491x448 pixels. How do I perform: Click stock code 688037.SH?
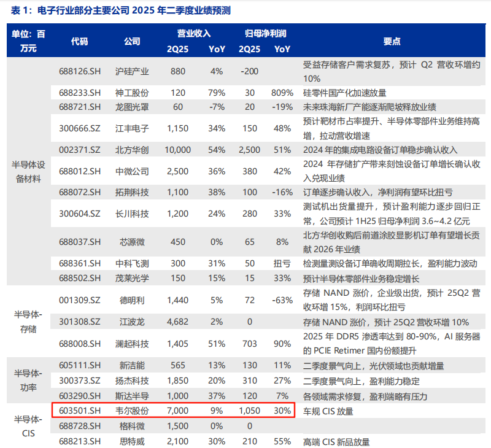point(80,242)
